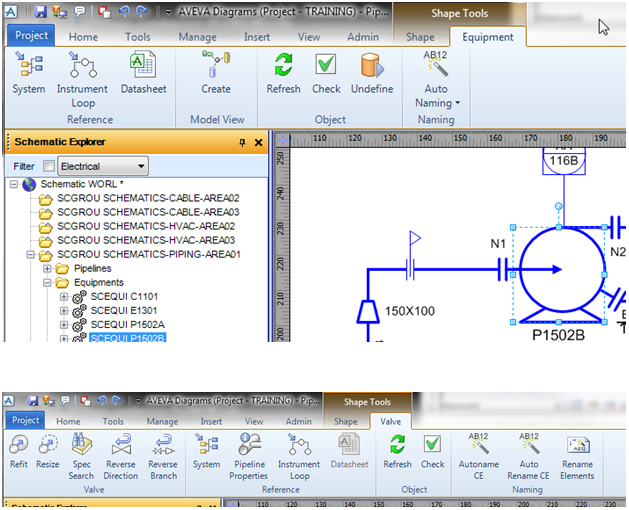The image size is (629, 510).
Task: Click greyed Datasheet in Valve ribbon
Action: (x=349, y=445)
